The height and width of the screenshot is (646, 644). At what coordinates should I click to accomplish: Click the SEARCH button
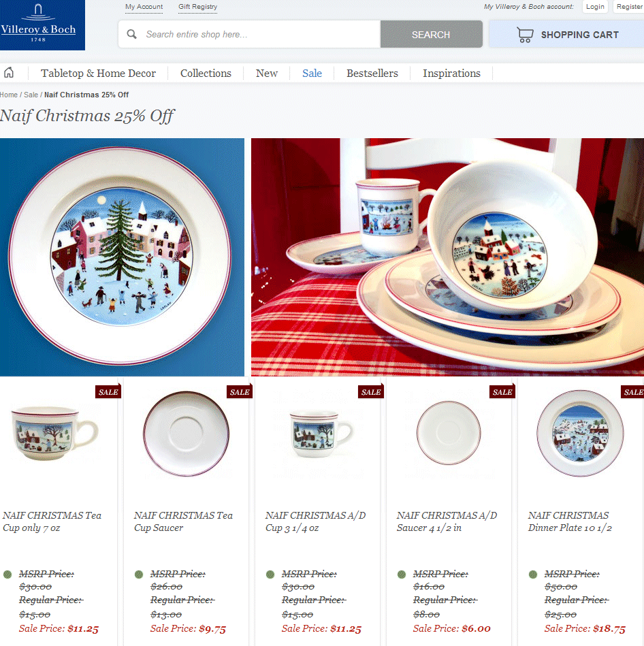(431, 34)
